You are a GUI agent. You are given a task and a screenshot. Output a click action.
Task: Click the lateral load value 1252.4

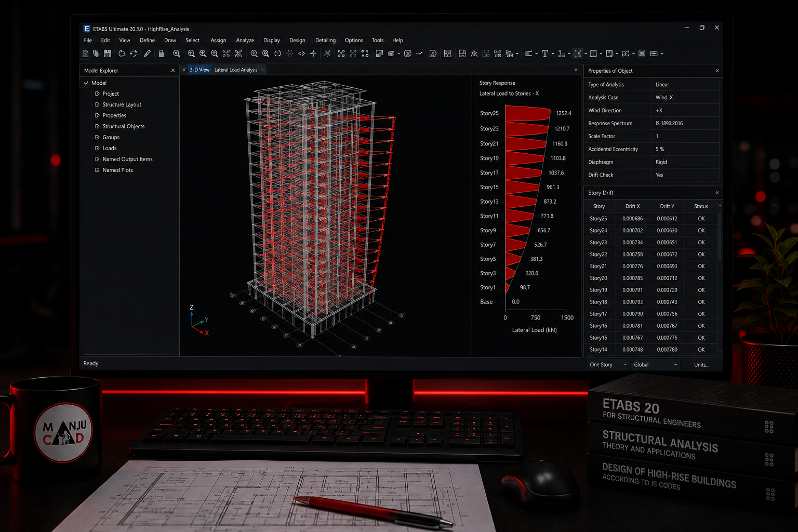[x=564, y=113]
